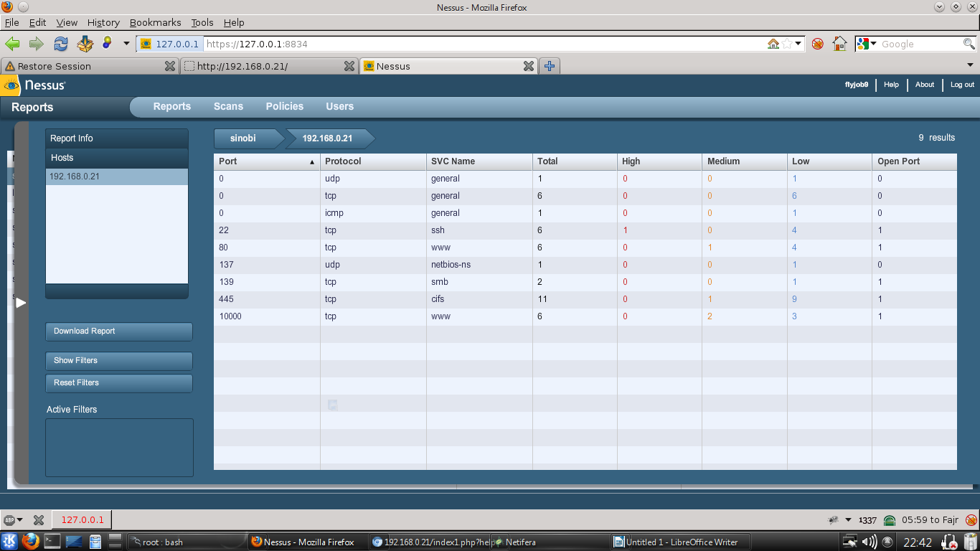Bookmark this page with the star icon
This screenshot has height=551, width=980.
(x=787, y=44)
